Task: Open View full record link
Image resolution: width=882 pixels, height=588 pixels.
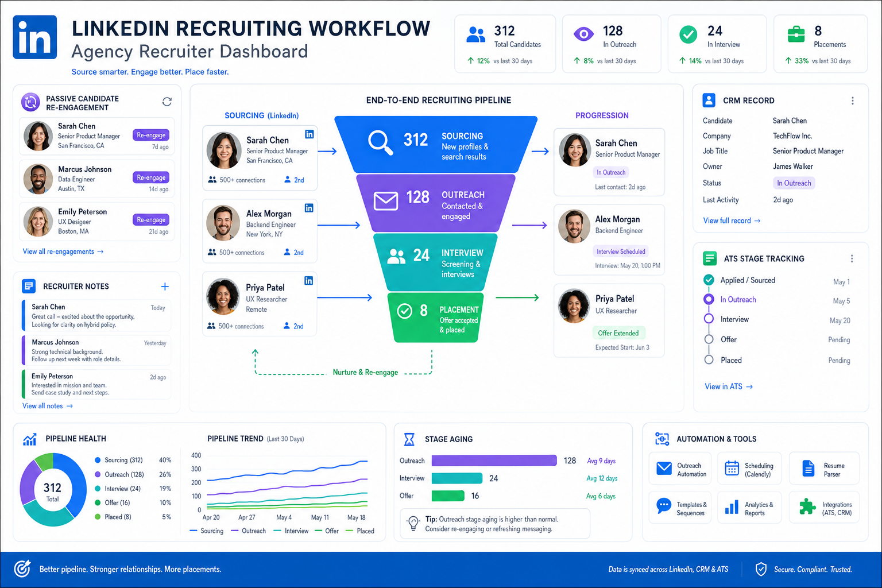Action: [x=732, y=220]
